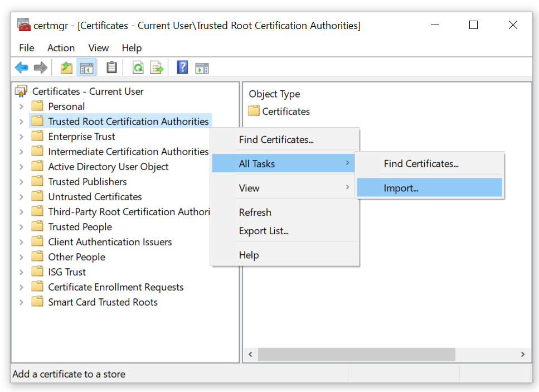Click the green Refresh toolbar icon
Image resolution: width=539 pixels, height=392 pixels.
(138, 68)
